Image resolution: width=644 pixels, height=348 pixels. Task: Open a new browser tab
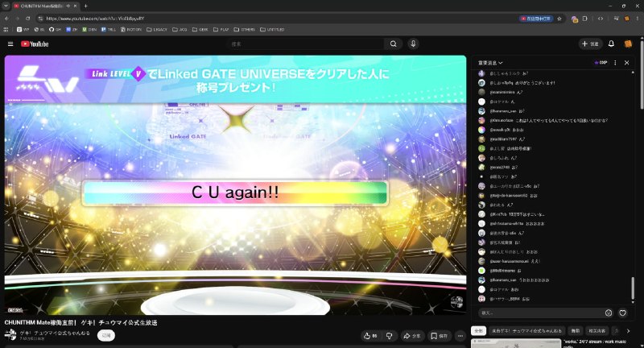(85, 6)
